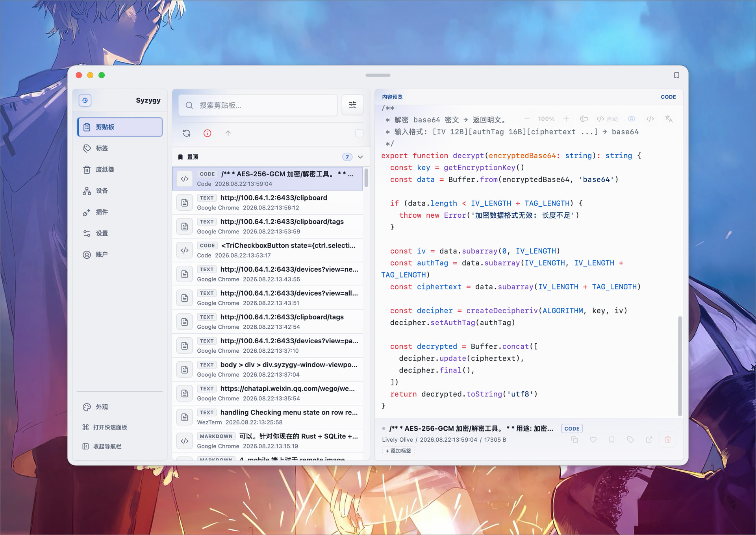Click code icon of Rust + SQLite entry
756x535 pixels.
[x=185, y=441]
